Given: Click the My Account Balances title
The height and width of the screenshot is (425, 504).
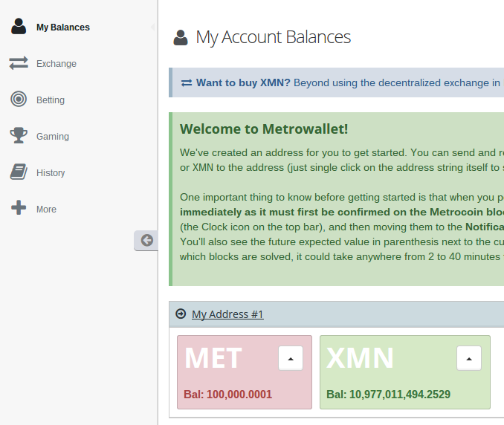Looking at the screenshot, I should (x=274, y=37).
